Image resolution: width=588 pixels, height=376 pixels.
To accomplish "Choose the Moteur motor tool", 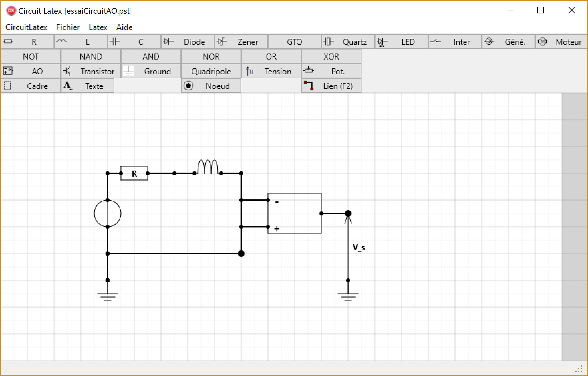I will 562,42.
